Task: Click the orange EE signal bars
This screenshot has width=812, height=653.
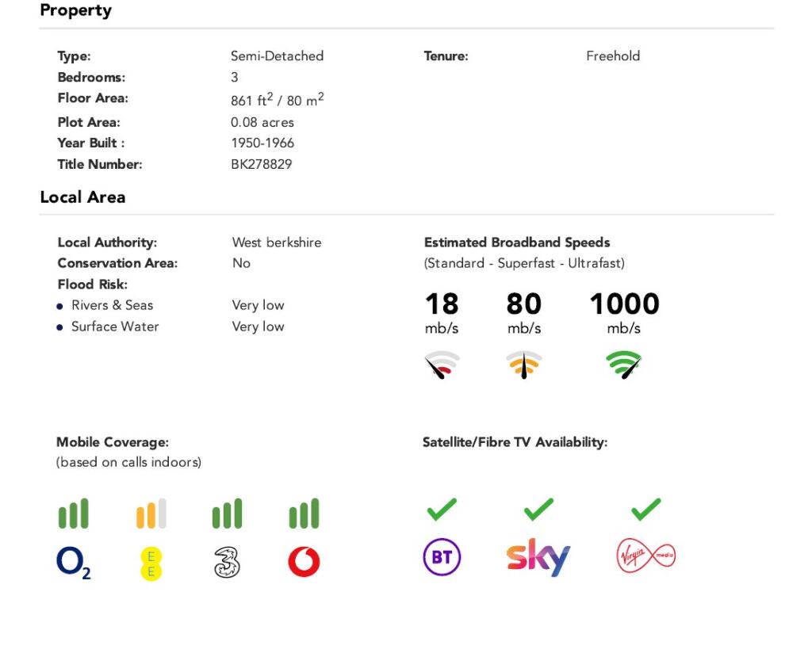Action: pos(151,514)
